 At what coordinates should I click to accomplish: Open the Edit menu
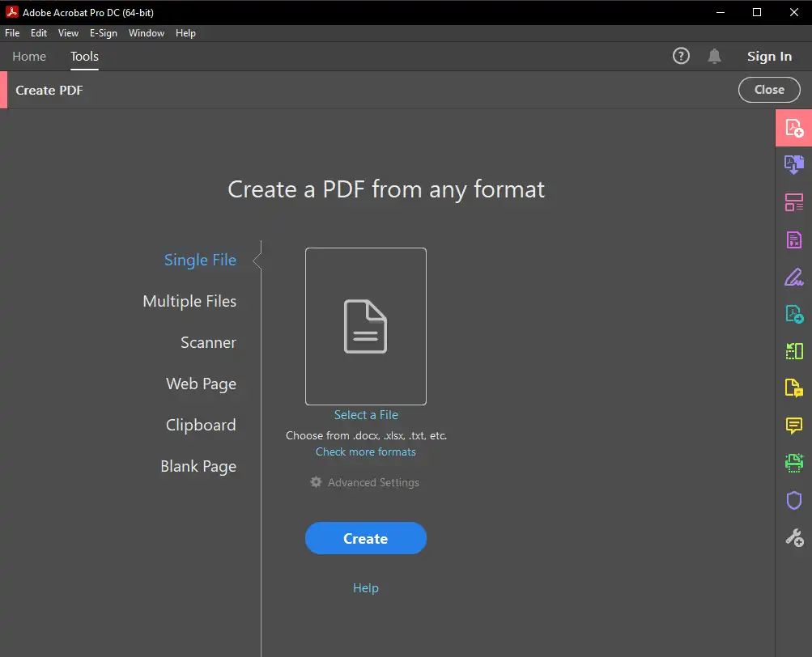click(x=39, y=33)
